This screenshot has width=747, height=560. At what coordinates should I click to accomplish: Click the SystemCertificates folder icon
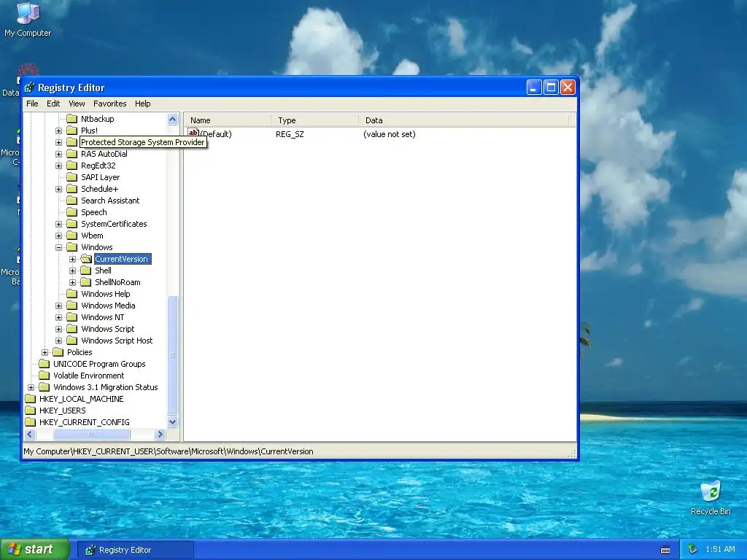click(x=72, y=224)
